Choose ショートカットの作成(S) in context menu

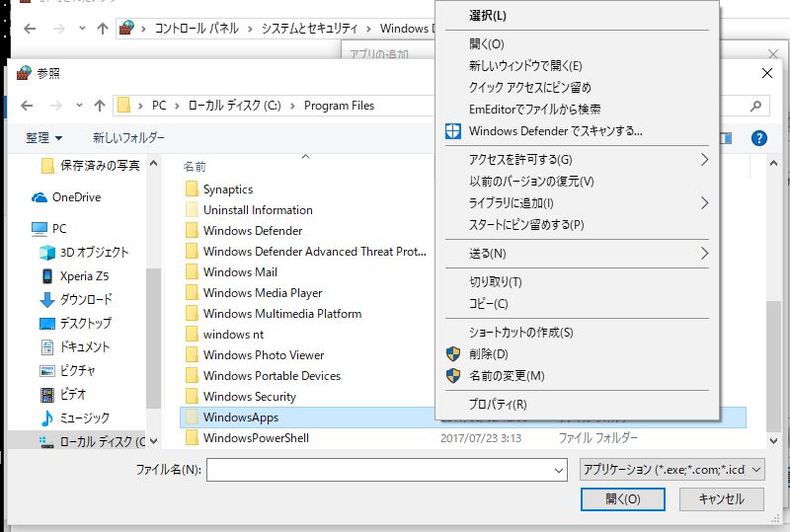tap(577, 333)
